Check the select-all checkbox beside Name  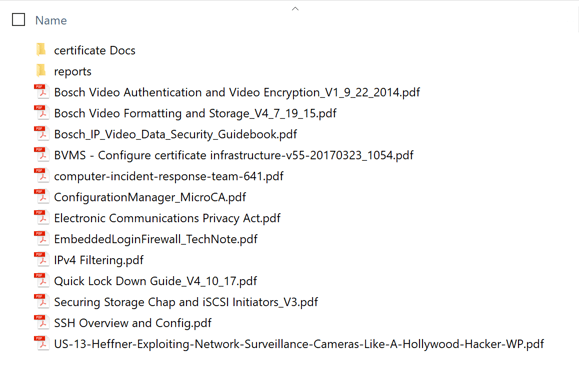click(x=18, y=20)
